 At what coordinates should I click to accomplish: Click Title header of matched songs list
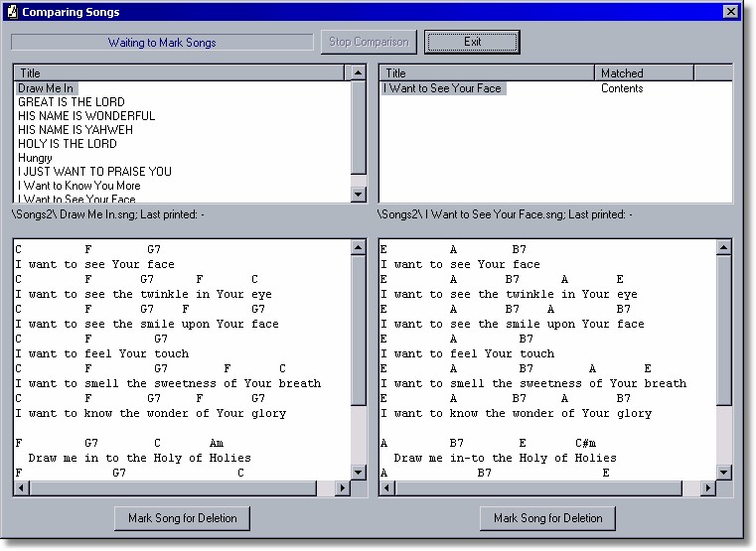(x=487, y=73)
